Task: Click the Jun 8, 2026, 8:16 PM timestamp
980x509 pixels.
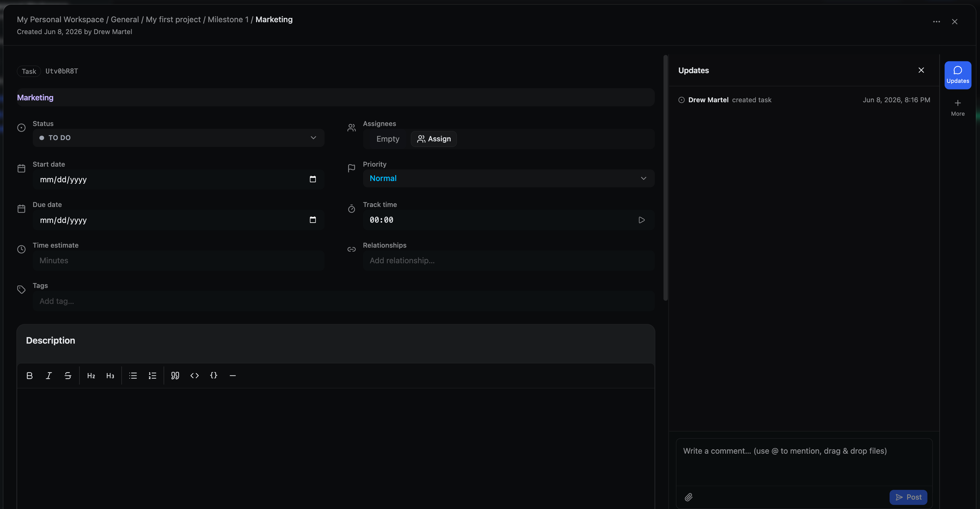Action: click(896, 100)
